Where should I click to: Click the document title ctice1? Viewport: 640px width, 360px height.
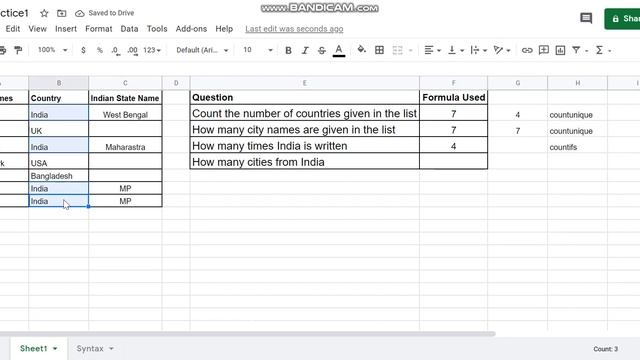(x=14, y=13)
